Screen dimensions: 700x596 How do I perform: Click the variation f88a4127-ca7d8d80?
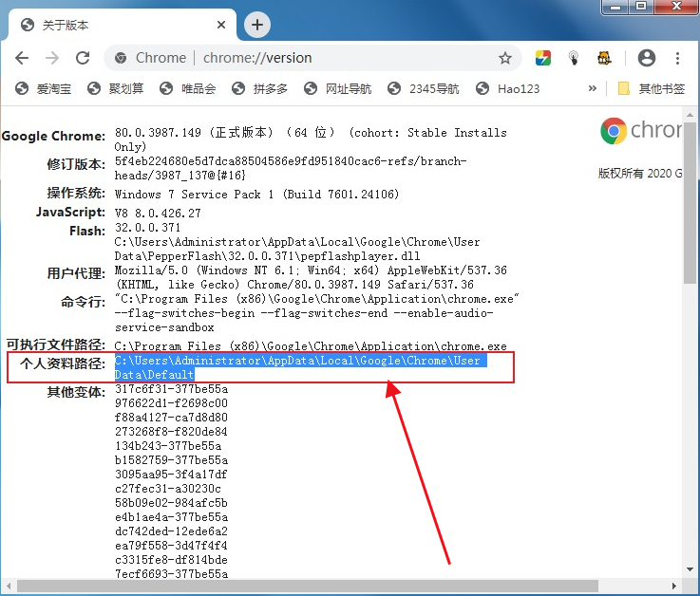coord(171,418)
